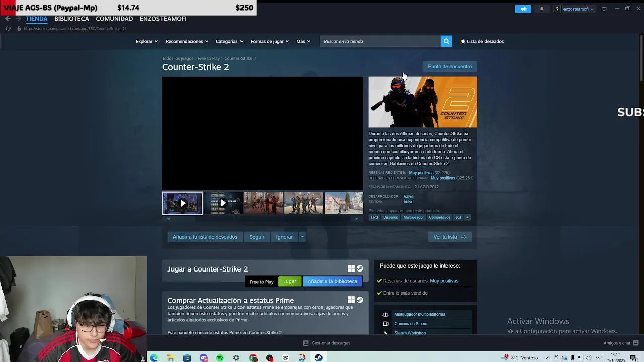Viewport: 644px width, 362px height.
Task: Click the green Jugar button
Action: [x=290, y=281]
